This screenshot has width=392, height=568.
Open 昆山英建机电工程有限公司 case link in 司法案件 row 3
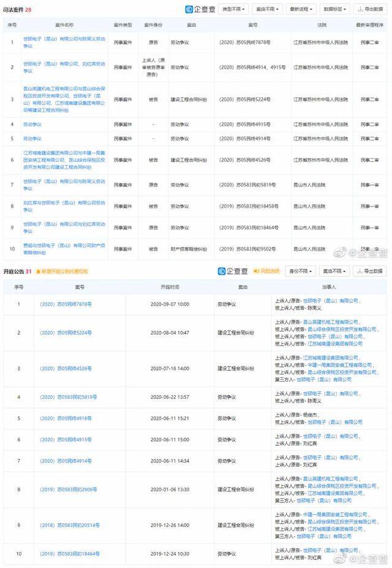pos(64,99)
